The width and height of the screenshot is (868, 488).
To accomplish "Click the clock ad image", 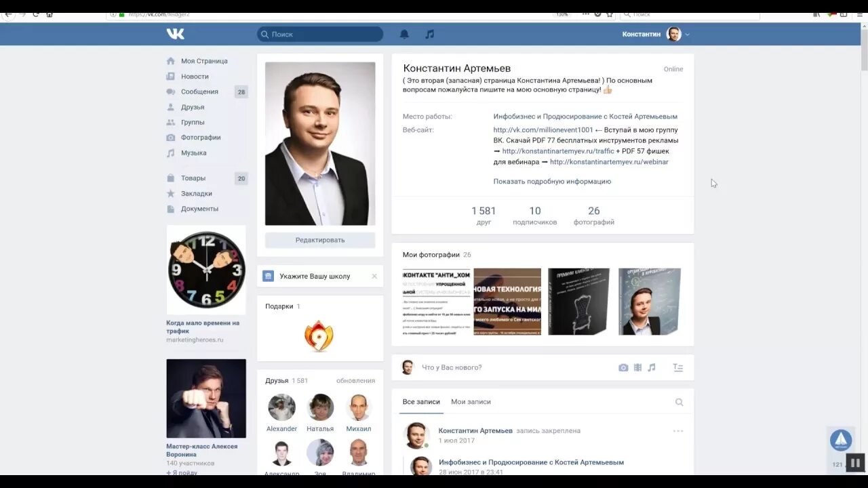I will (206, 270).
